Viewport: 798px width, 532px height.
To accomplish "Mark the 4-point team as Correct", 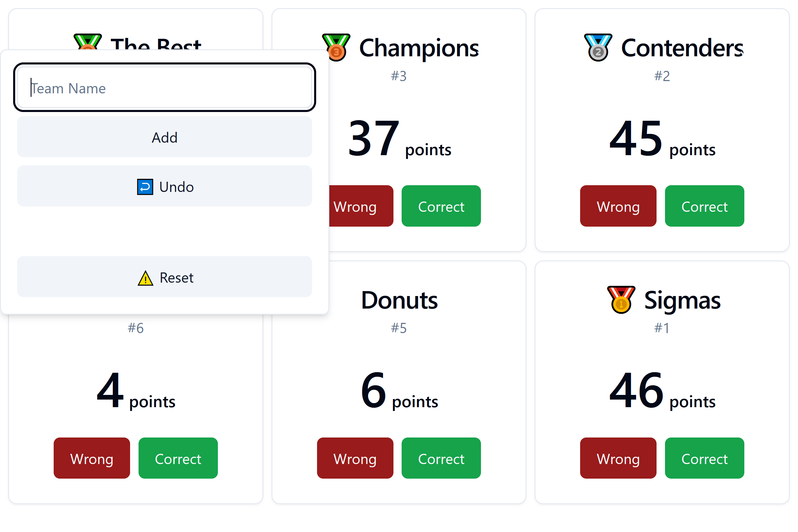I will tap(178, 459).
